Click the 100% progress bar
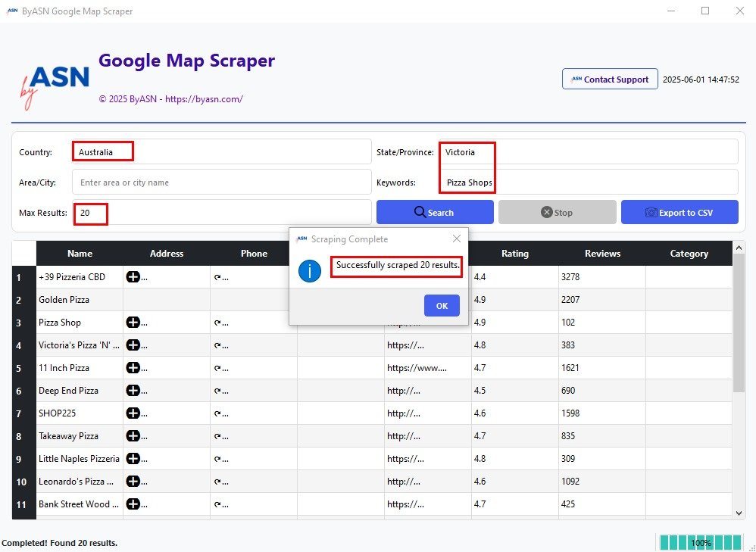This screenshot has width=756, height=552. tap(701, 542)
